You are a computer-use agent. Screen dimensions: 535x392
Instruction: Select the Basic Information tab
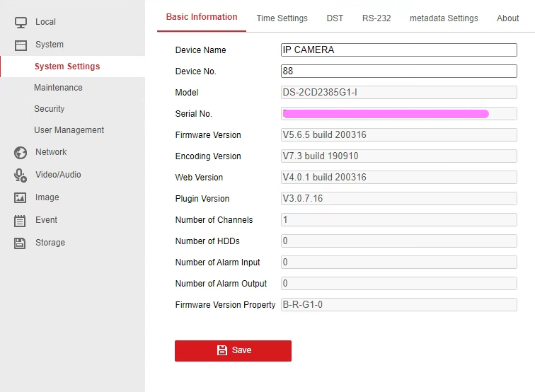click(x=202, y=17)
